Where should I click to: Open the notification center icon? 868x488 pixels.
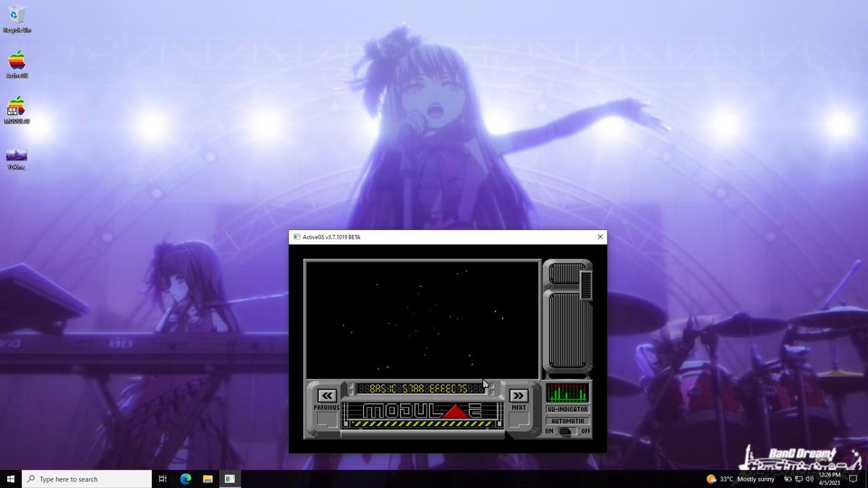[854, 479]
